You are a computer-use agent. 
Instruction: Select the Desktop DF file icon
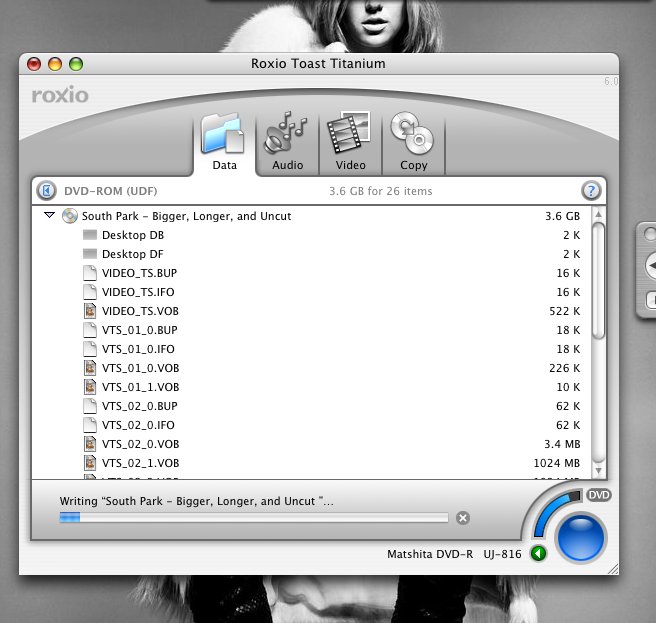(x=90, y=254)
